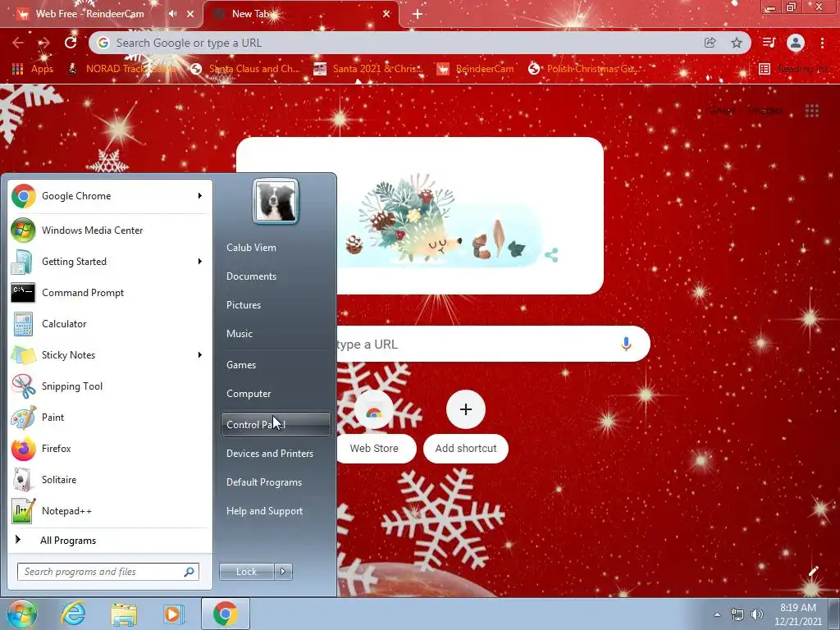Open shutdown options arrow next to Lock
The height and width of the screenshot is (630, 840).
283,572
